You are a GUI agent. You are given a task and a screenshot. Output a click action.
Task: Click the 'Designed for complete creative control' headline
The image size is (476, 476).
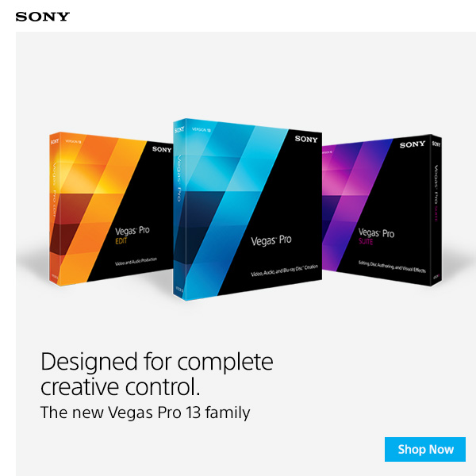[156, 374]
